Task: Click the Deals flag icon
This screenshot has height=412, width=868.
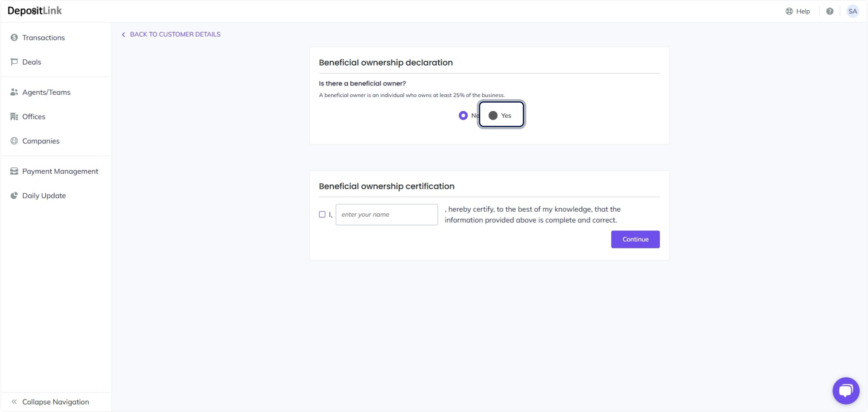Action: click(x=14, y=62)
